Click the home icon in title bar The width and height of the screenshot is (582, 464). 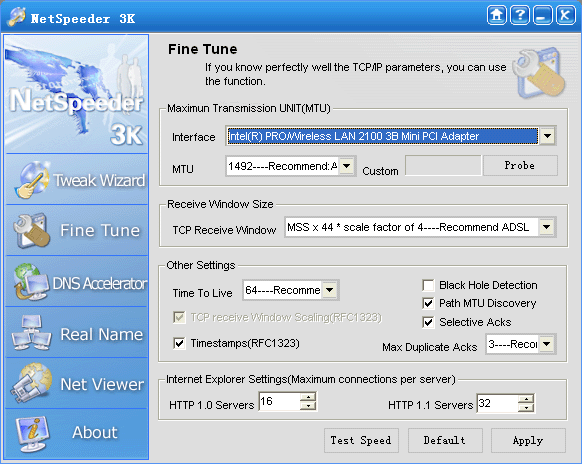pyautogui.click(x=497, y=16)
